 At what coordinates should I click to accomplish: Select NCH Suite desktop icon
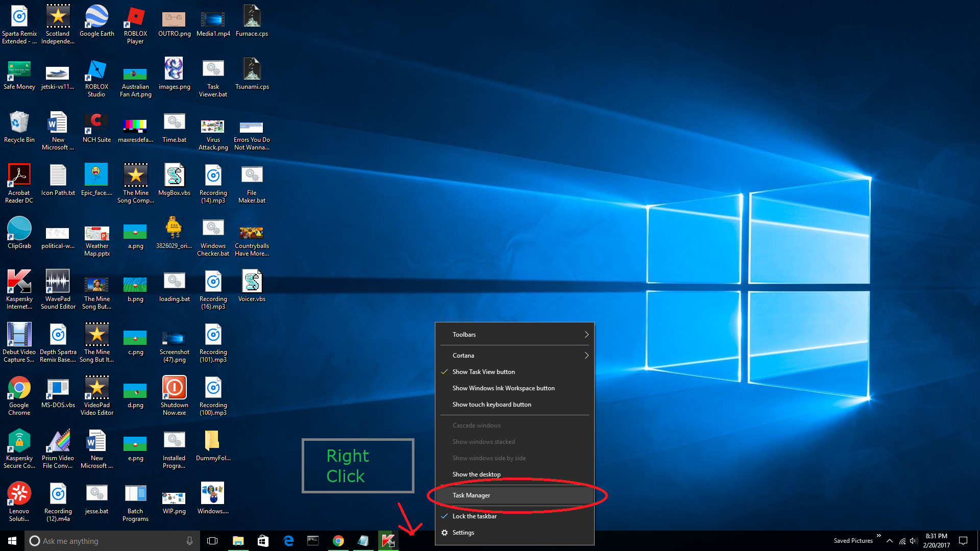click(96, 128)
